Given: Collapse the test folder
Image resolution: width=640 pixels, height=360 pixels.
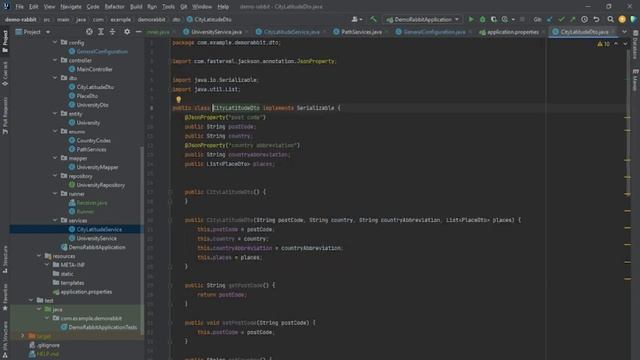Looking at the screenshot, I should click(31, 300).
